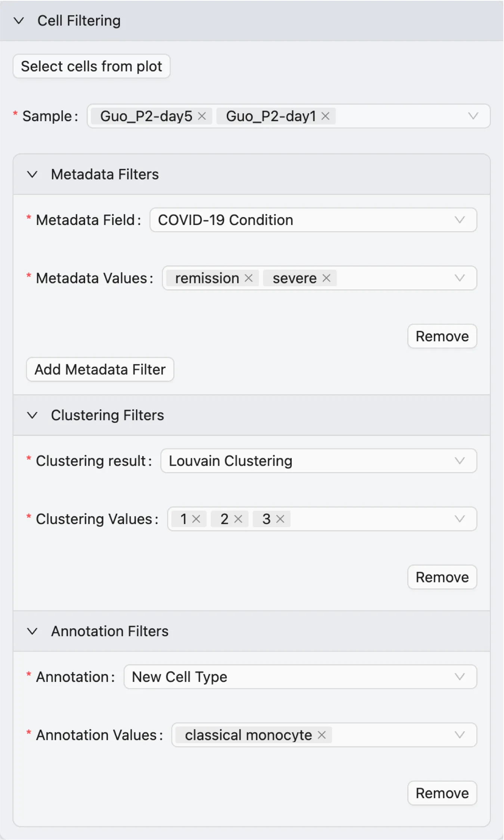The height and width of the screenshot is (840, 504).
Task: Remove the Guo_P2-day1 sample tag
Action: pos(325,116)
